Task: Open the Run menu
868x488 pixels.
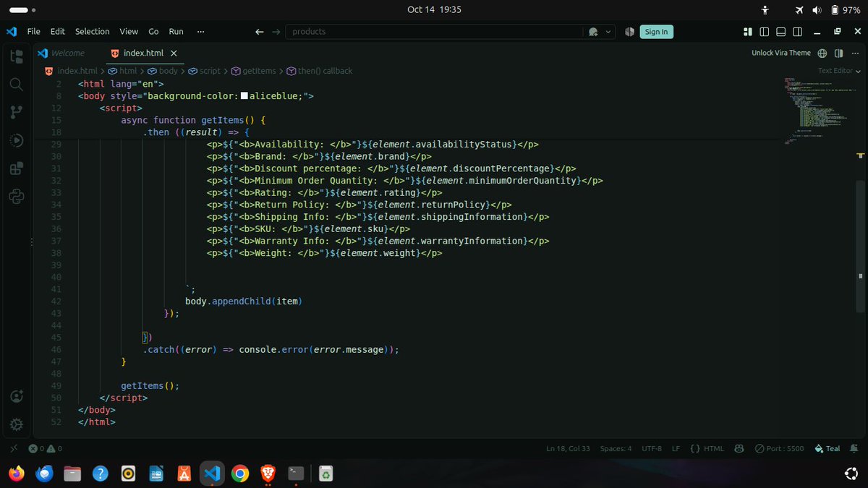Action: pyautogui.click(x=176, y=32)
